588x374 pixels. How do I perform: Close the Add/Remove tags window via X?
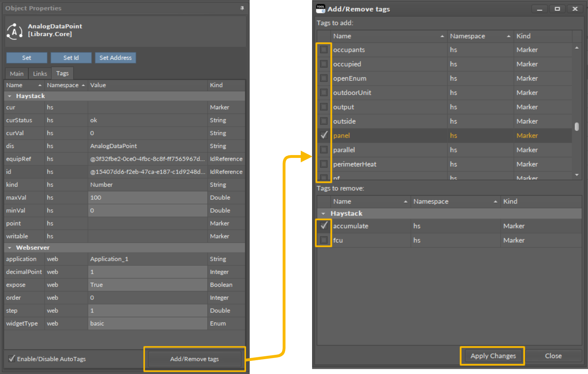pos(575,9)
